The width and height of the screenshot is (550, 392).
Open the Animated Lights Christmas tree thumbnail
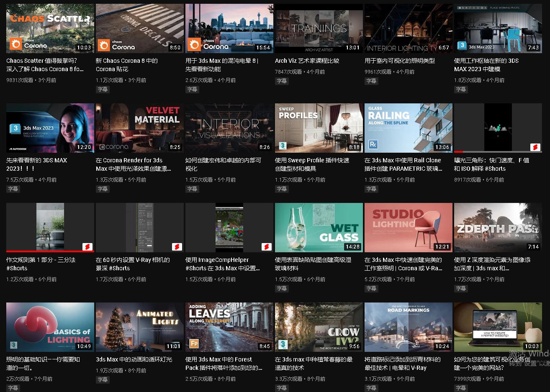140,327
